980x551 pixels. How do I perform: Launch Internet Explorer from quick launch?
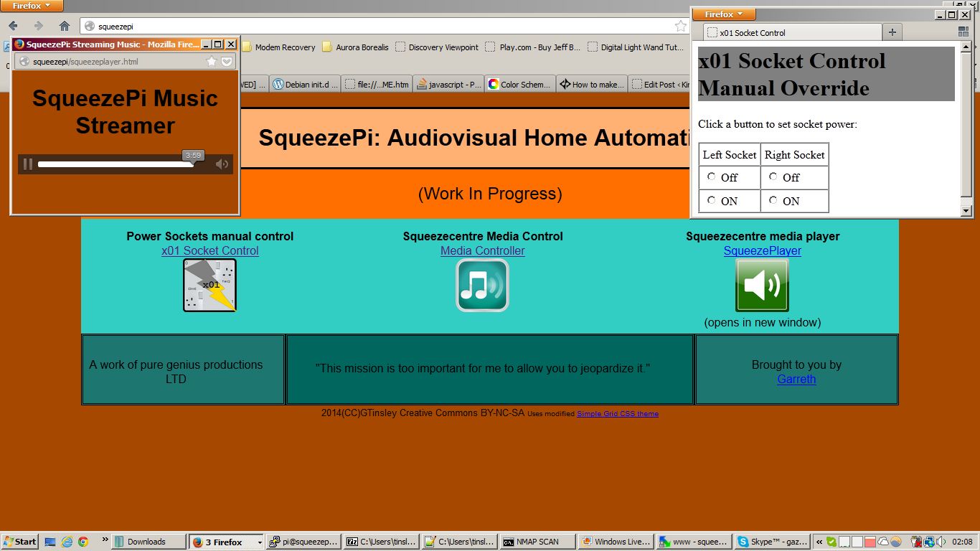point(67,542)
